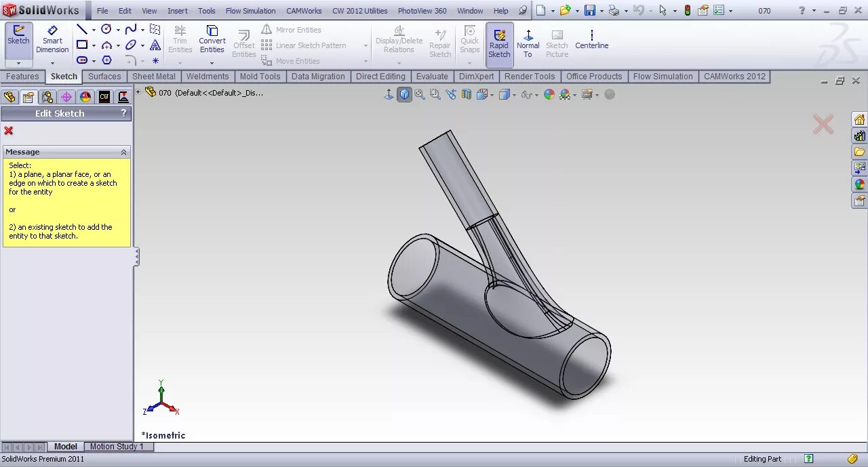Viewport: 868px width, 467px height.
Task: Click the Rebuild traffic light icon
Action: [687, 10]
